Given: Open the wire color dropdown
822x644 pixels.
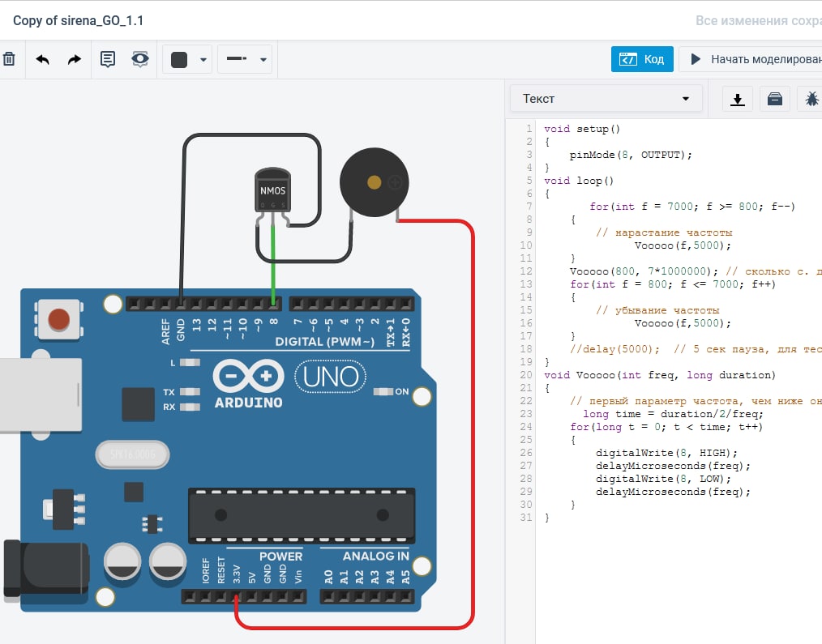Looking at the screenshot, I should click(x=203, y=59).
